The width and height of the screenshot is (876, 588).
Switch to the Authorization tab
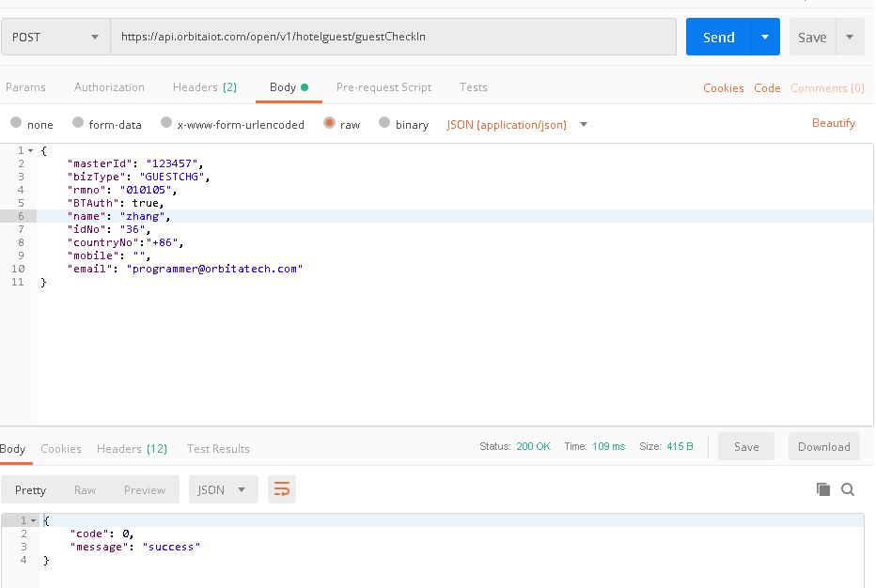click(109, 87)
